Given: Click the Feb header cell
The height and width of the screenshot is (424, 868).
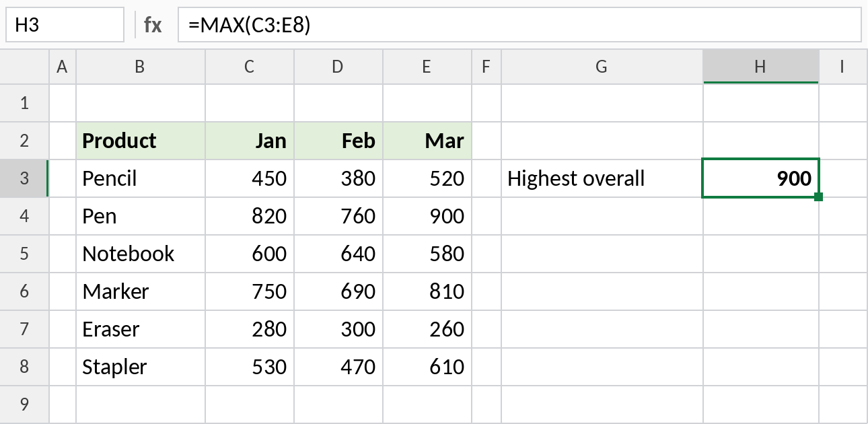Looking at the screenshot, I should [338, 141].
